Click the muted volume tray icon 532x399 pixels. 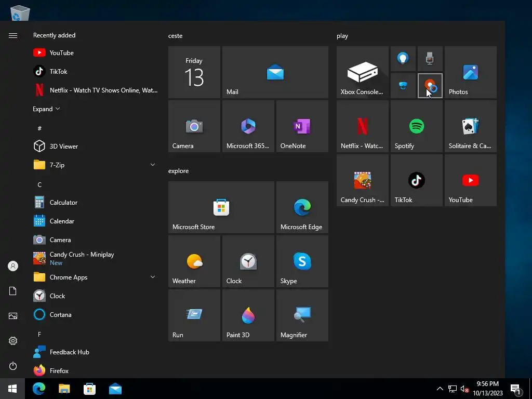point(464,389)
